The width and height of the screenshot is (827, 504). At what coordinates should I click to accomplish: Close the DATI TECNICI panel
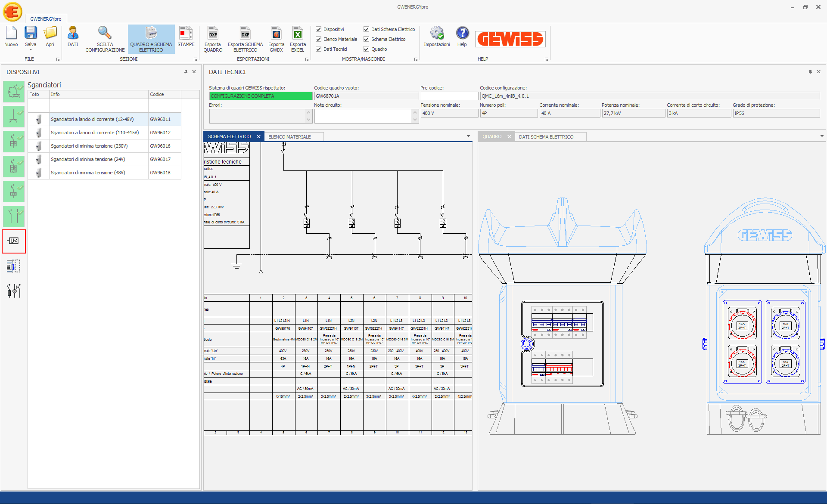click(819, 72)
